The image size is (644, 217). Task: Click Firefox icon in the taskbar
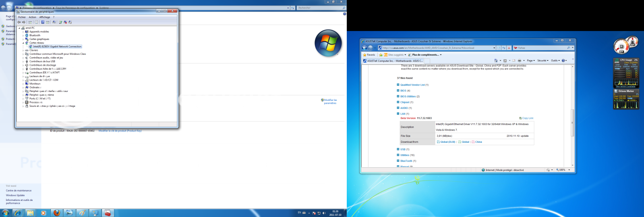pyautogui.click(x=57, y=213)
